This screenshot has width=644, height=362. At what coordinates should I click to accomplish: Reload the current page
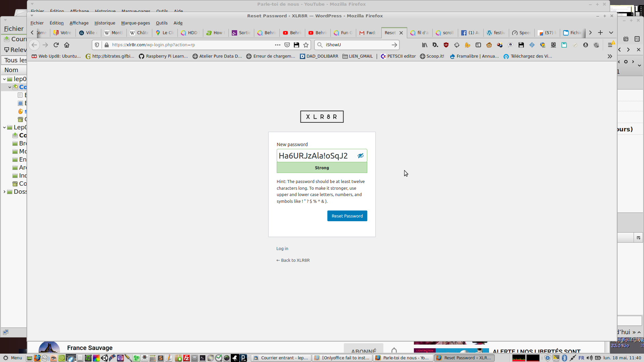pyautogui.click(x=56, y=45)
